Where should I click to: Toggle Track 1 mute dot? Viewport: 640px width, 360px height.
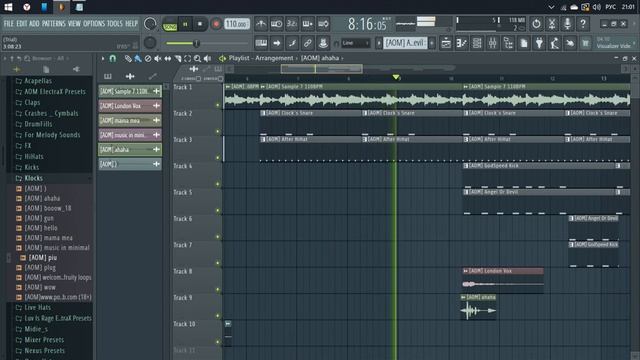click(218, 105)
